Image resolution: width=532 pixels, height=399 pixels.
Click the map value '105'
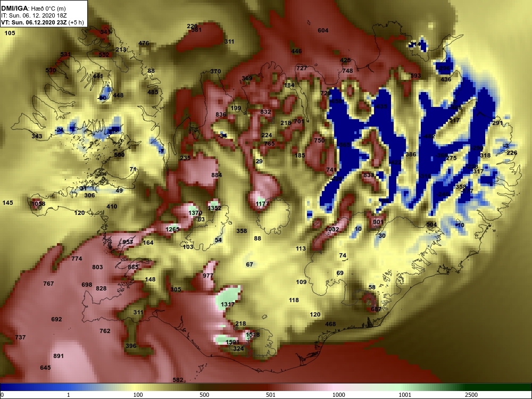(10, 33)
